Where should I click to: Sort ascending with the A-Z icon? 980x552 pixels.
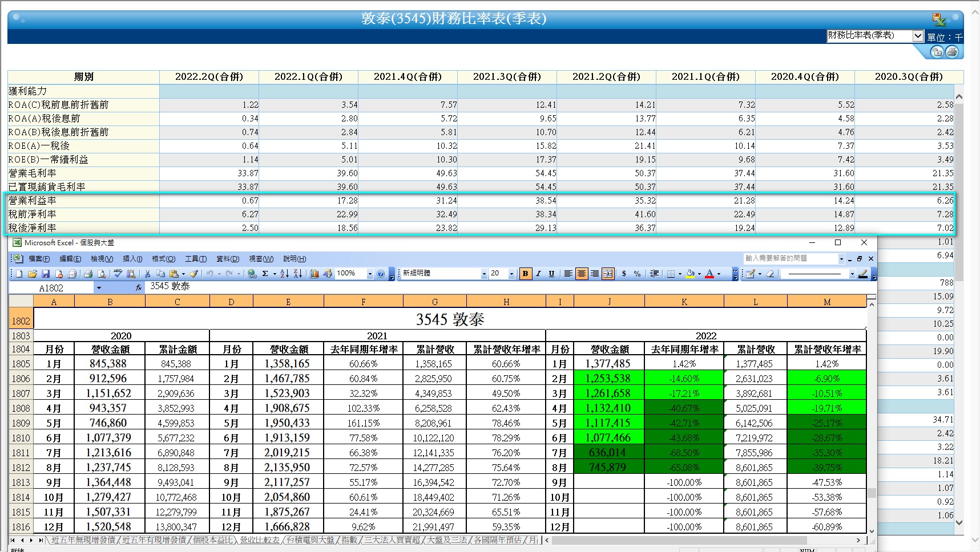[284, 274]
